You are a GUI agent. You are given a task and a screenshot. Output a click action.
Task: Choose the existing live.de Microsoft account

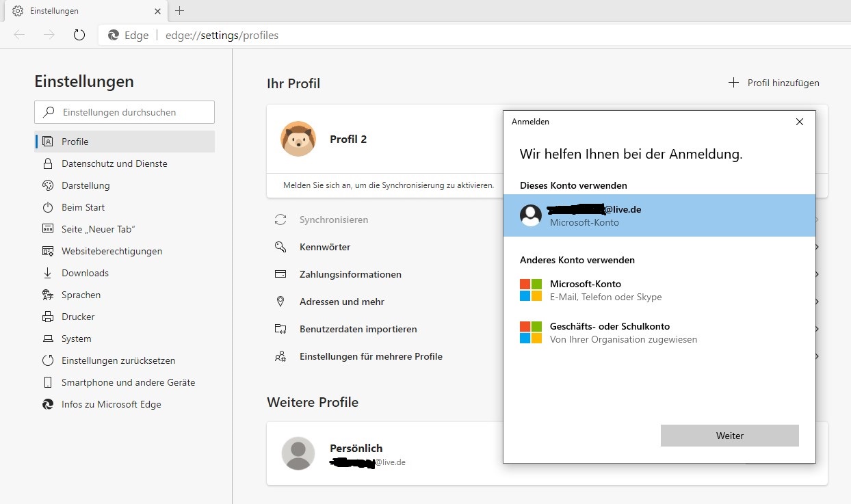click(x=659, y=215)
